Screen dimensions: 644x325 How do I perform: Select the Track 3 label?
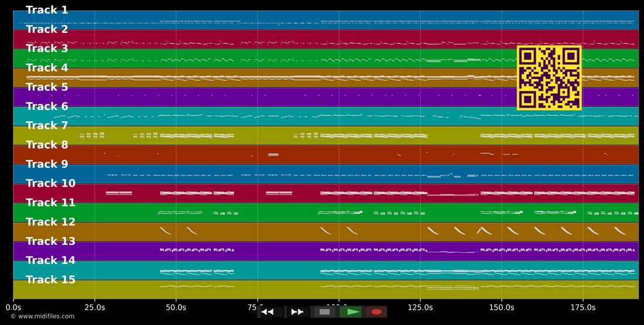coord(47,49)
